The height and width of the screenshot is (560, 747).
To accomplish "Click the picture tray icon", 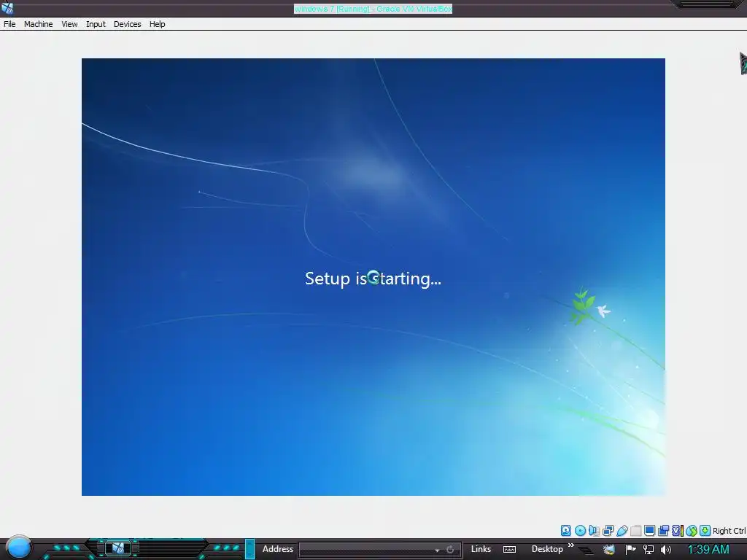I will pyautogui.click(x=609, y=550).
